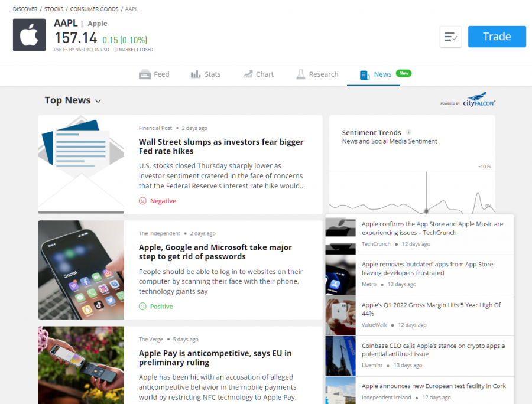Screen dimensions: 532x404
Task: Click the Stats bar chart icon
Action: pos(196,74)
